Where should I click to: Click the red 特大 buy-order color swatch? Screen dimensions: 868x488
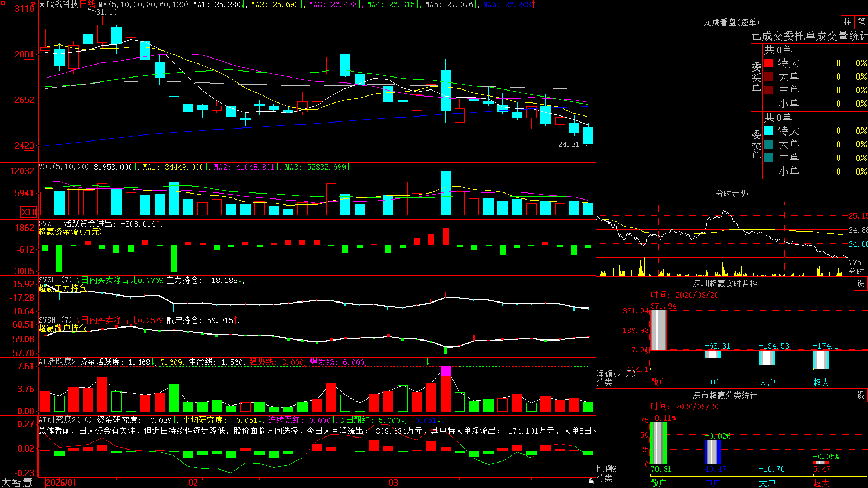pos(768,63)
